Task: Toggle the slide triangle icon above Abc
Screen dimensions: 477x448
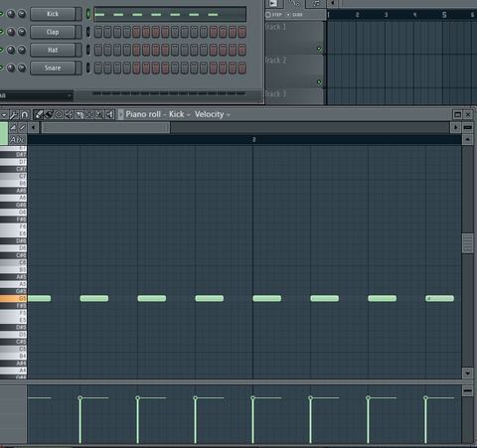Action: pyautogui.click(x=13, y=127)
